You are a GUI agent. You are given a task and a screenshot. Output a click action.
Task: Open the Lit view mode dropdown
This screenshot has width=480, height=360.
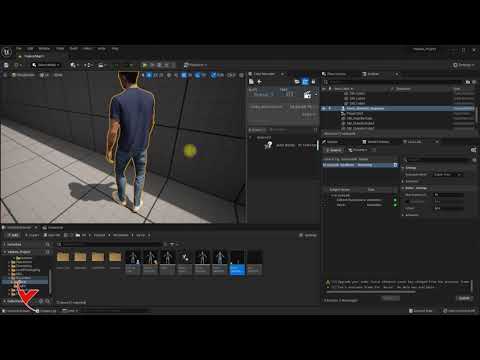pyautogui.click(x=45, y=75)
